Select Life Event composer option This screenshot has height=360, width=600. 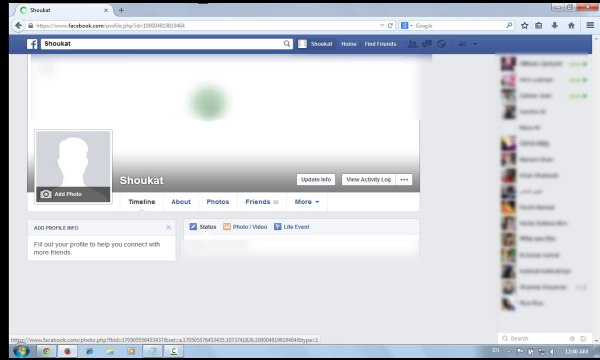click(292, 227)
